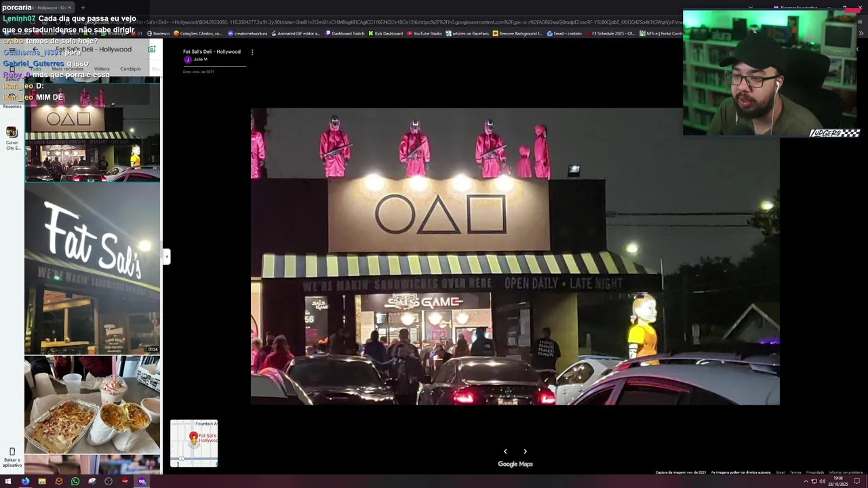Open the Cardápio tab in photos panel
The width and height of the screenshot is (868, 488).
click(130, 69)
